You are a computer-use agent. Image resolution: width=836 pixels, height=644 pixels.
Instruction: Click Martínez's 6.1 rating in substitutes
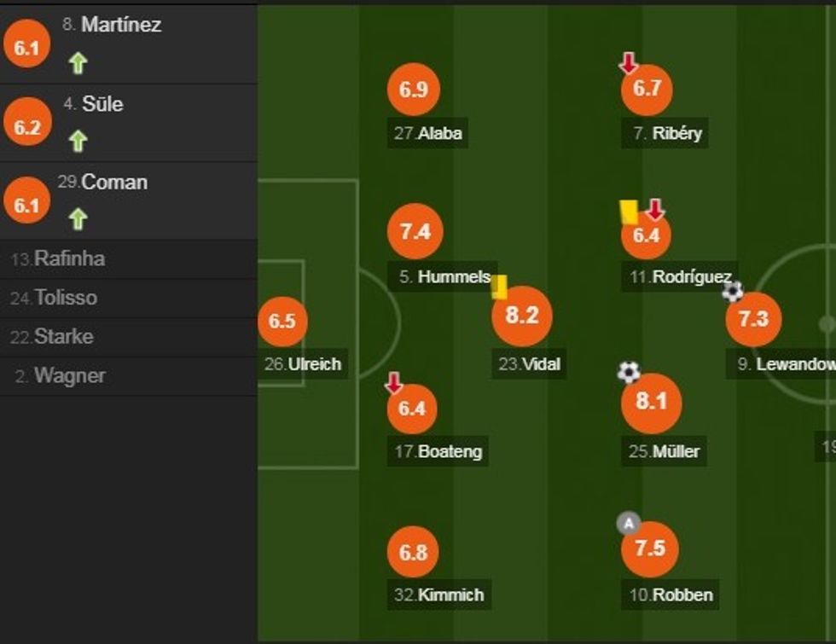pyautogui.click(x=26, y=48)
